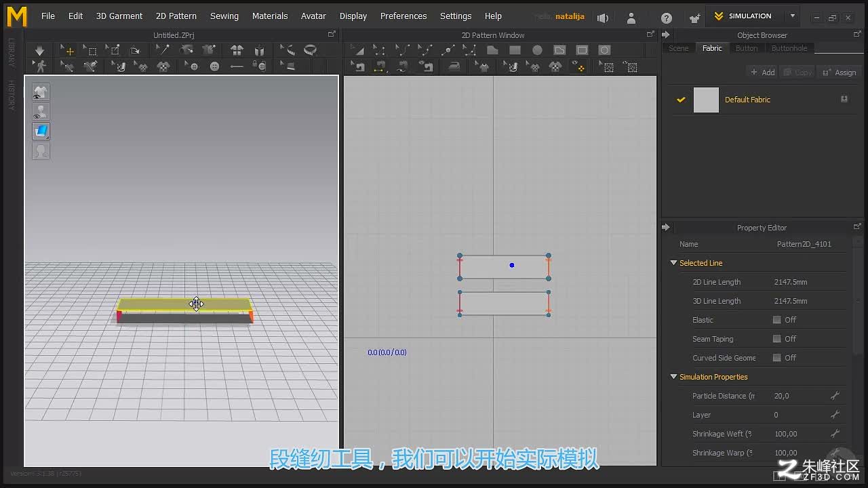Click the Reset 3D Arrangement garment icon
The height and width of the screenshot is (488, 868).
237,50
